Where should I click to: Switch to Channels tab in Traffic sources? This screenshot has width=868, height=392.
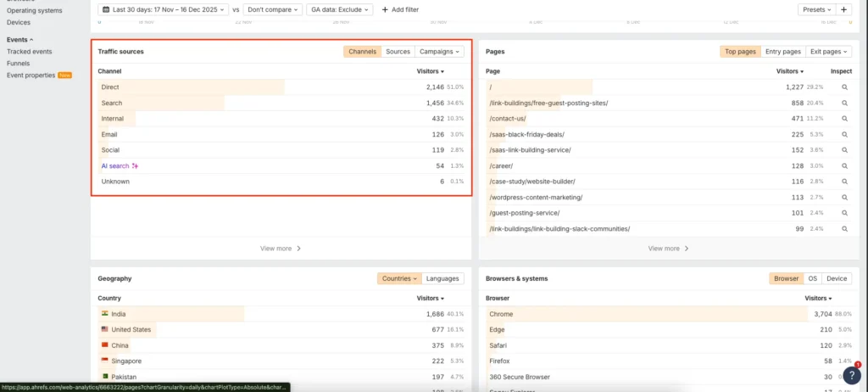(363, 52)
